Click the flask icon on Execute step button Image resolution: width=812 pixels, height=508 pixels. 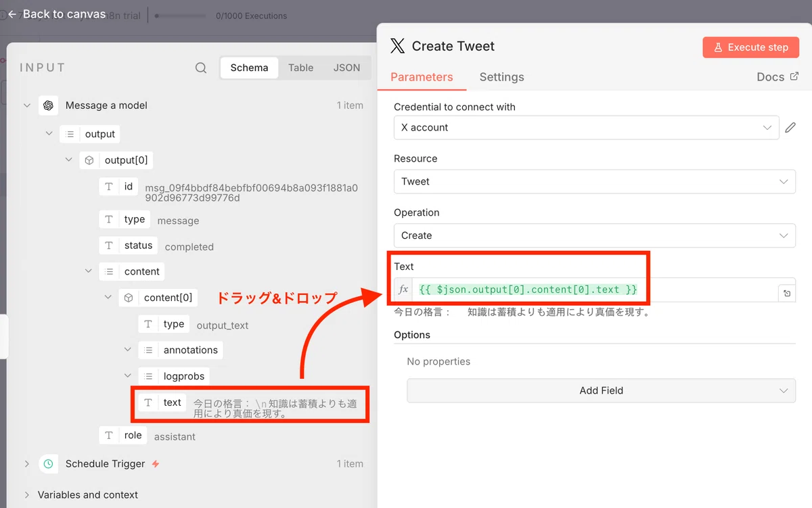coord(718,47)
